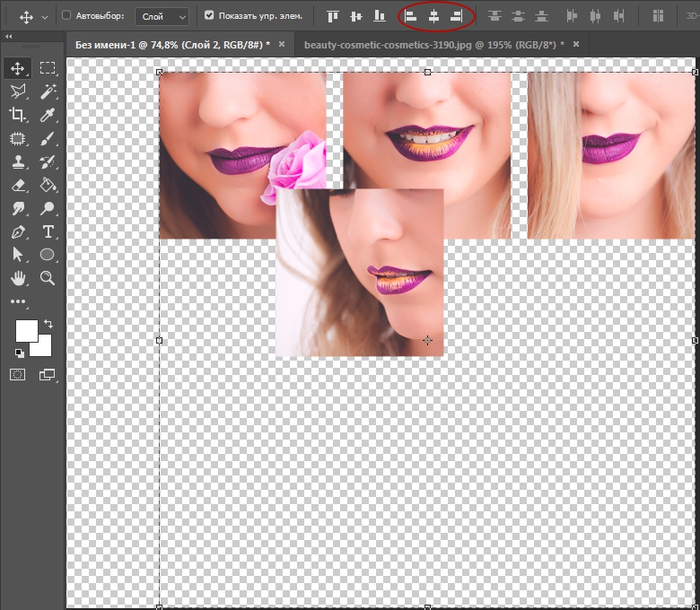
Task: Select the Polygonal Lasso tool
Action: [17, 91]
